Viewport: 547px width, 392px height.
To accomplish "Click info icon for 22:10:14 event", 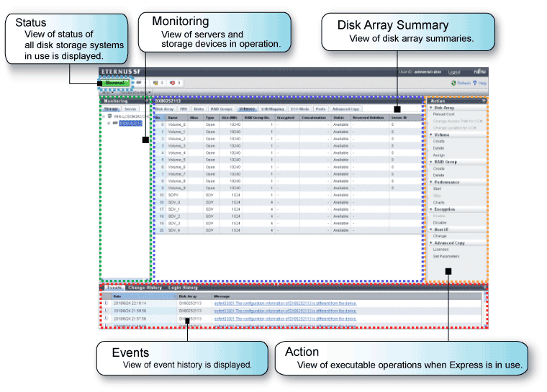I will [x=106, y=303].
